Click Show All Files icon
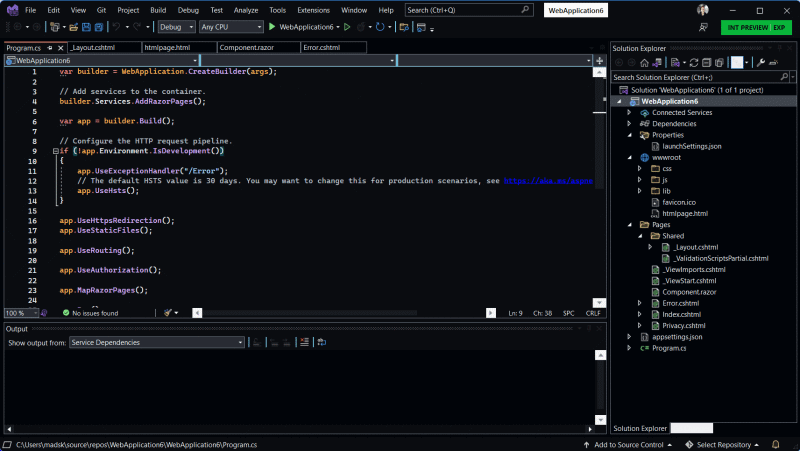Image resolution: width=800 pixels, height=451 pixels. click(719, 62)
